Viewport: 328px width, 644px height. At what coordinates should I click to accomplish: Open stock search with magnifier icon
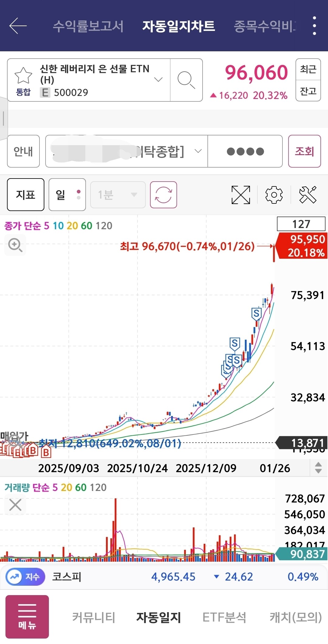pyautogui.click(x=186, y=80)
